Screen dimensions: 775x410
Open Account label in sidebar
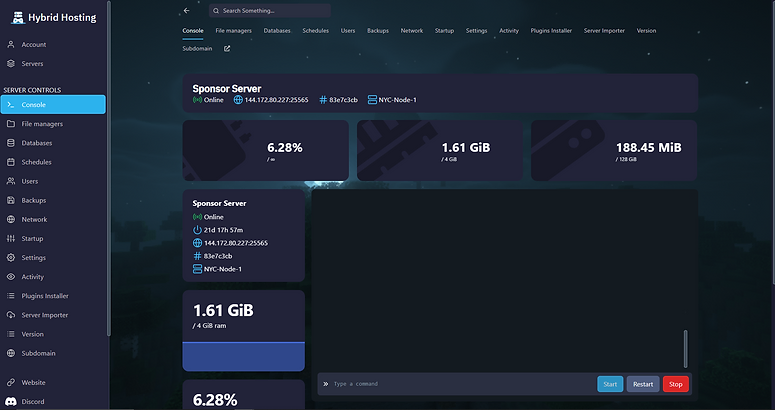coord(34,44)
